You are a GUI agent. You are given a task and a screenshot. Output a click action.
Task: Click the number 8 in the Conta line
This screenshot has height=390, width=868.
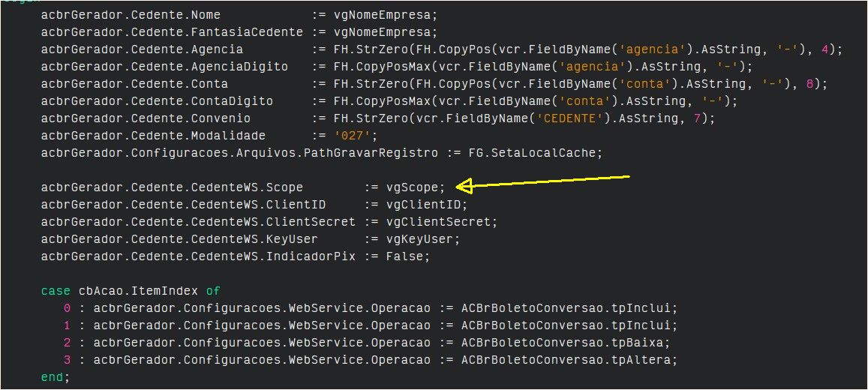(809, 84)
